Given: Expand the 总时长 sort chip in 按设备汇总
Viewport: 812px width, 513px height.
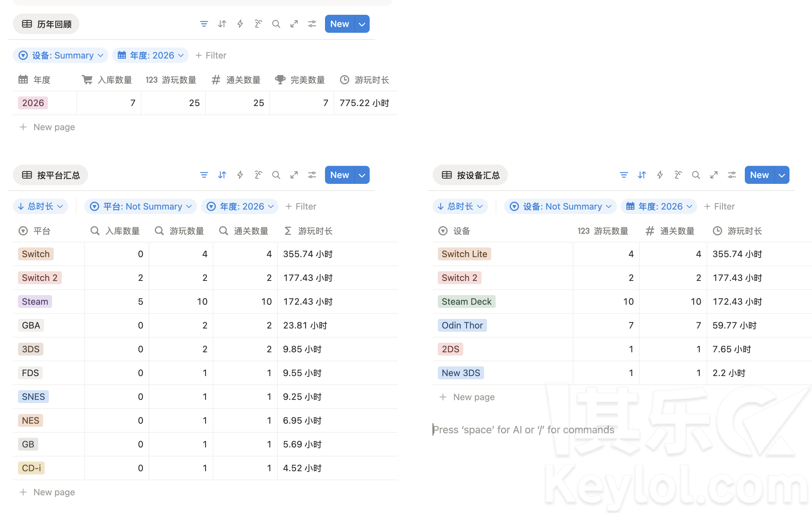Looking at the screenshot, I should click(x=460, y=206).
